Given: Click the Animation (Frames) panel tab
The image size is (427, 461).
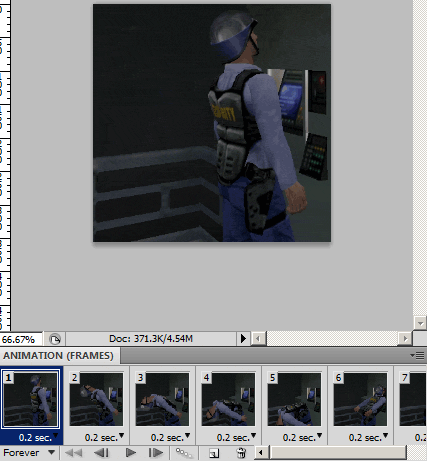Looking at the screenshot, I should tap(59, 356).
